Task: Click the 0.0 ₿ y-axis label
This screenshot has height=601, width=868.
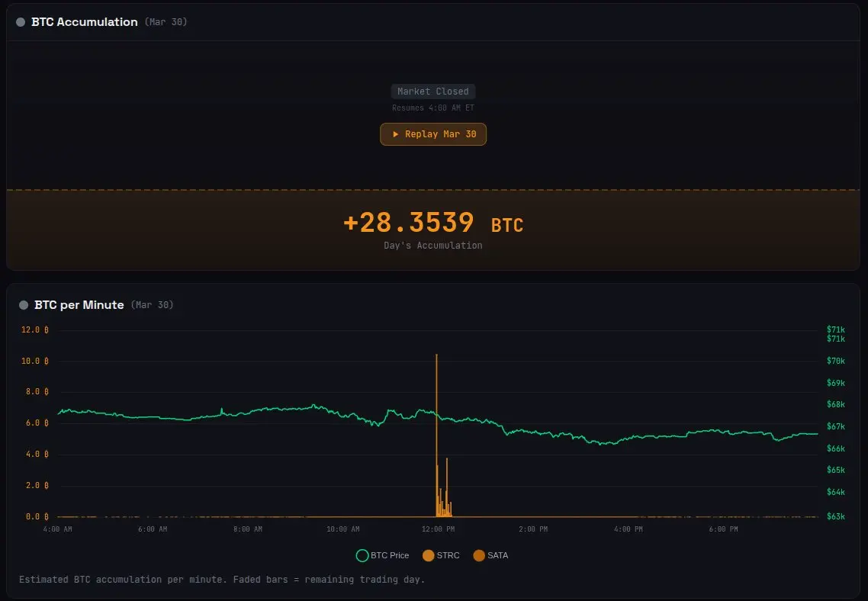Action: coord(37,517)
